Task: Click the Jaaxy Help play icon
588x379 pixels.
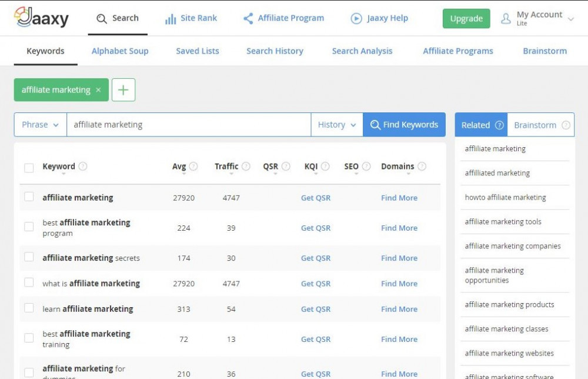Action: click(x=356, y=18)
